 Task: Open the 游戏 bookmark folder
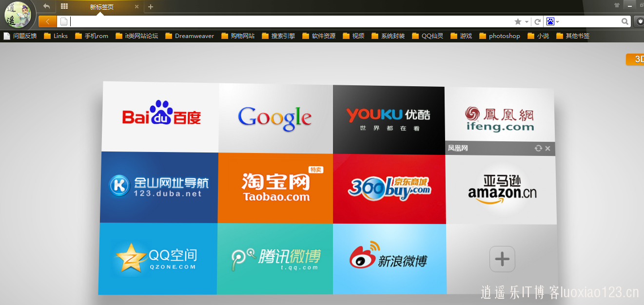(x=461, y=36)
